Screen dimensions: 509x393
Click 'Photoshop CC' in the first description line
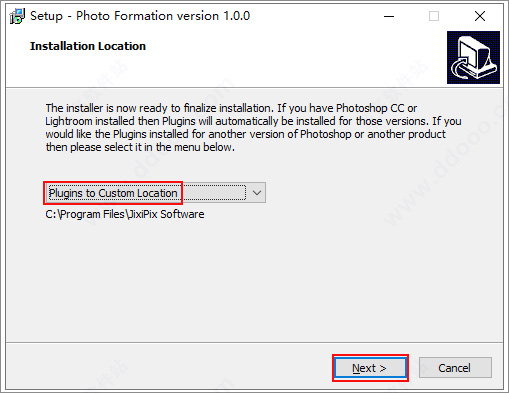(370, 108)
